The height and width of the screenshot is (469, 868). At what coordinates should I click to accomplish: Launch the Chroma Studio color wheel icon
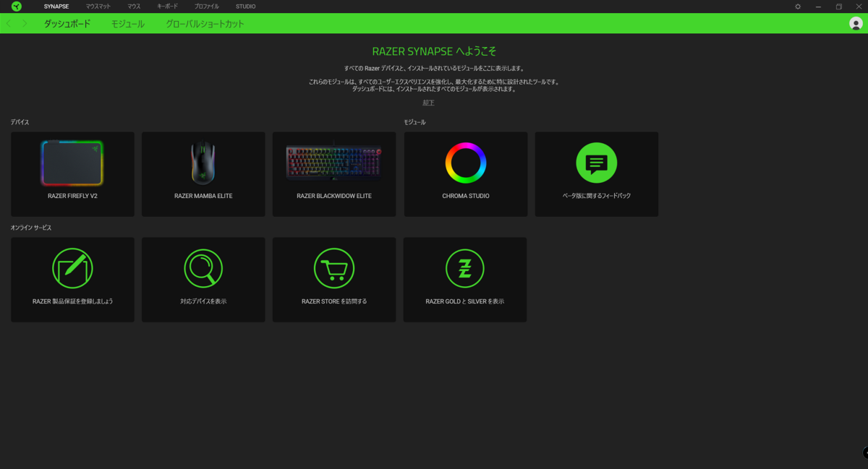(x=465, y=163)
